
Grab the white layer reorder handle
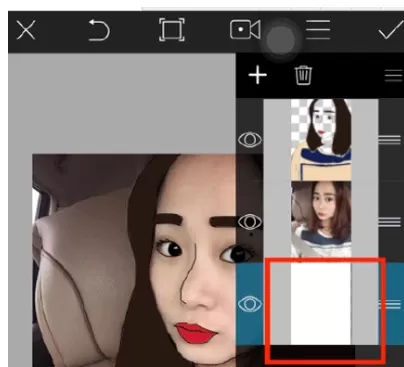point(389,304)
